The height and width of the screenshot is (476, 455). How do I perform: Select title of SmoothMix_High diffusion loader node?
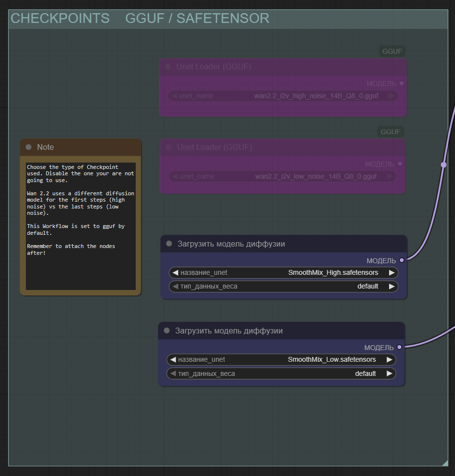point(231,244)
